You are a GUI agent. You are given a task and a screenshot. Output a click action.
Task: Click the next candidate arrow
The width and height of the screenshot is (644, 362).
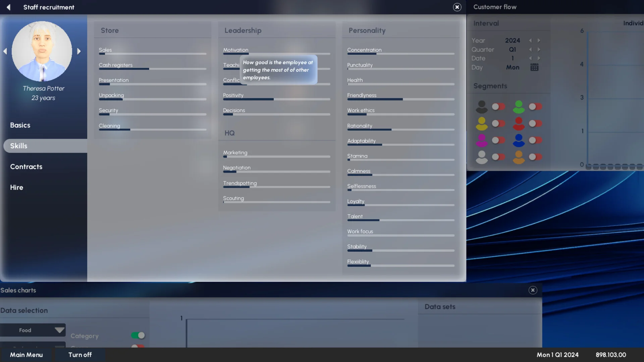[x=79, y=51]
